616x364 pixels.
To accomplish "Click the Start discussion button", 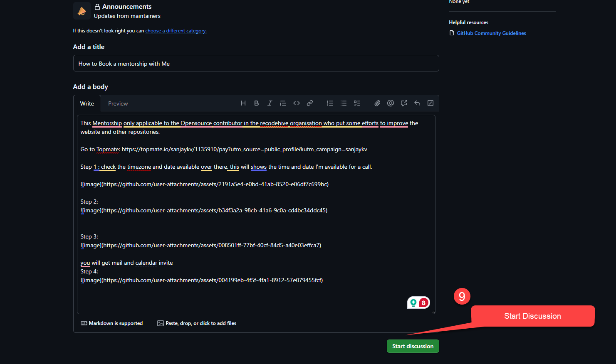I will [413, 346].
